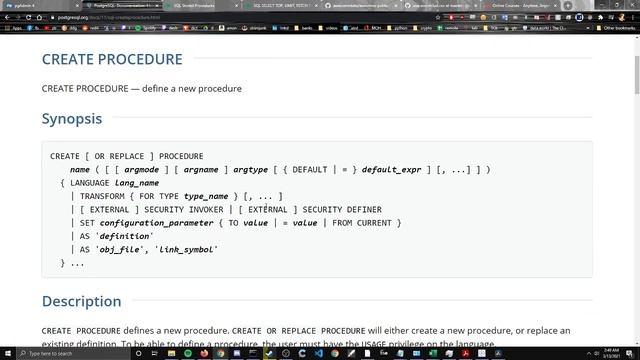The image size is (640, 360).
Task: Open the Spotify bookmark
Action: (146, 28)
